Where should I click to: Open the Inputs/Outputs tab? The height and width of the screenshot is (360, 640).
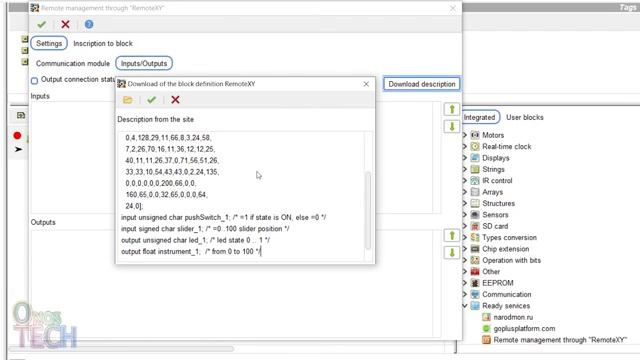point(144,63)
